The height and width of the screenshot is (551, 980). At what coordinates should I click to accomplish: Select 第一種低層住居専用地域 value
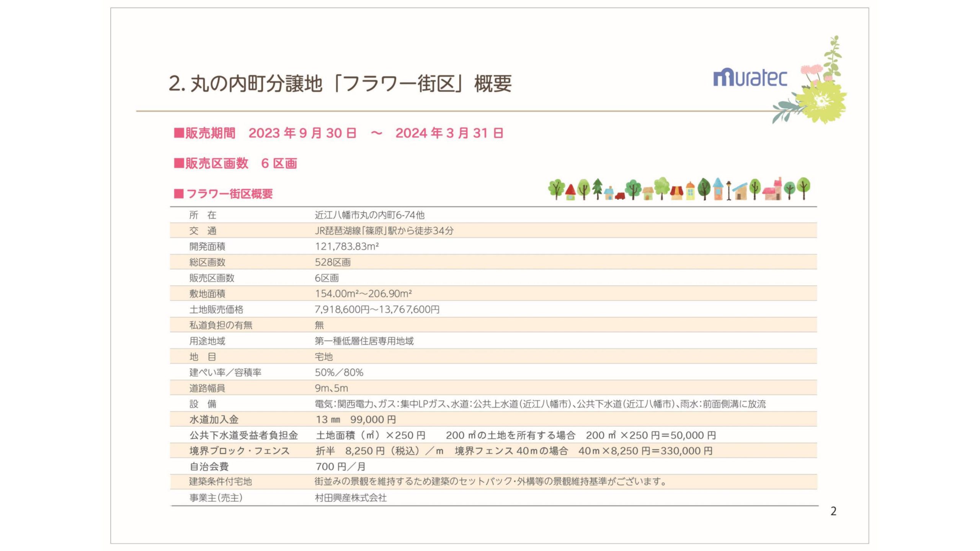tap(364, 341)
